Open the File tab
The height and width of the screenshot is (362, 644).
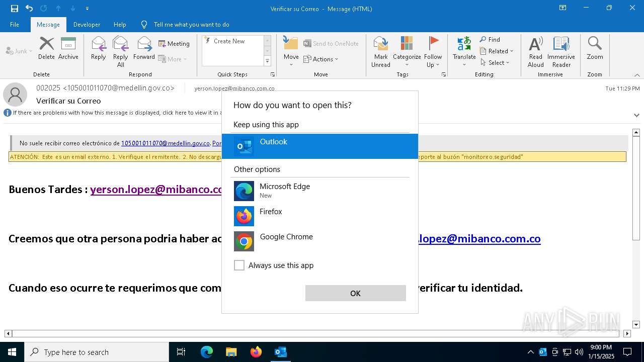click(15, 24)
